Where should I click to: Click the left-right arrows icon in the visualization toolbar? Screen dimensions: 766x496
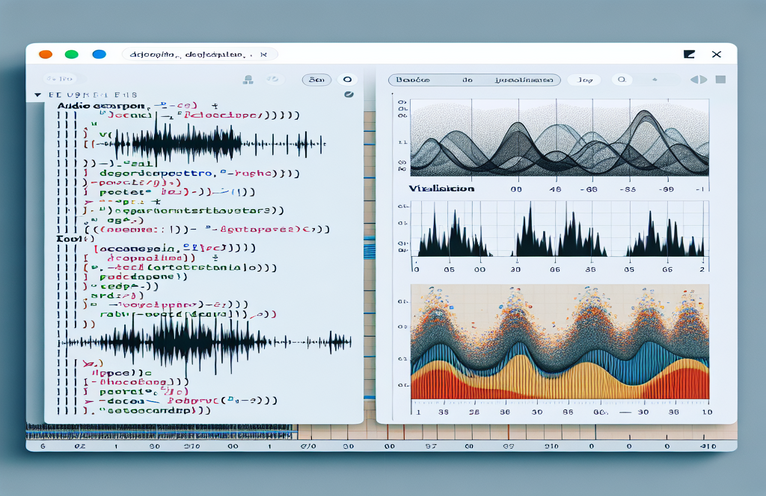click(x=698, y=78)
